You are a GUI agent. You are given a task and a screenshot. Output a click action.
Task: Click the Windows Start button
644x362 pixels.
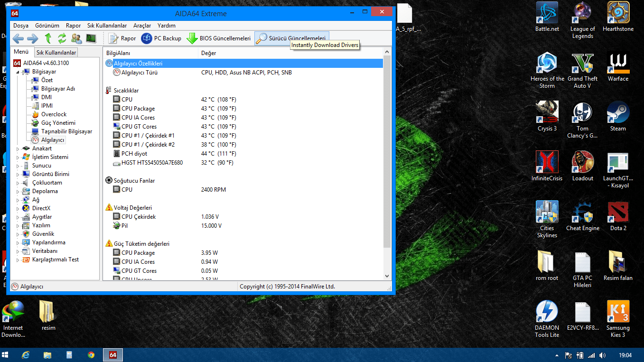6,355
